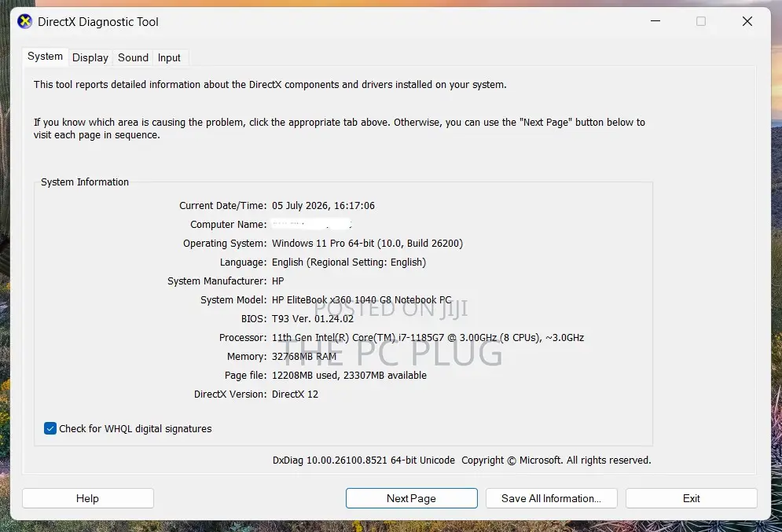This screenshot has height=532, width=782.
Task: Open the Input tab
Action: point(169,58)
